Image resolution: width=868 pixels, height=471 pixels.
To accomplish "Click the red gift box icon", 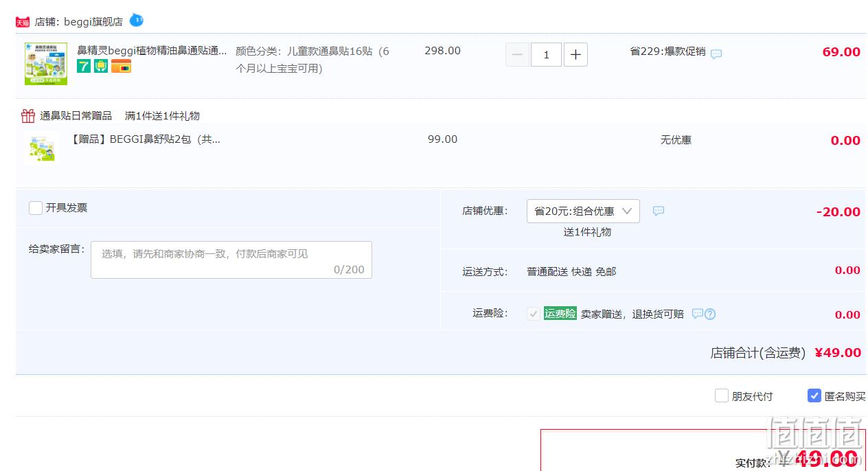I will [x=28, y=115].
